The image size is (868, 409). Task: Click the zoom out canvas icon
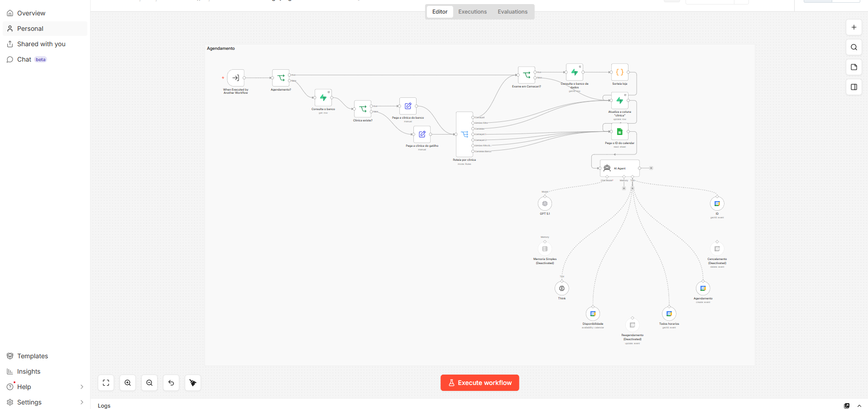(149, 383)
